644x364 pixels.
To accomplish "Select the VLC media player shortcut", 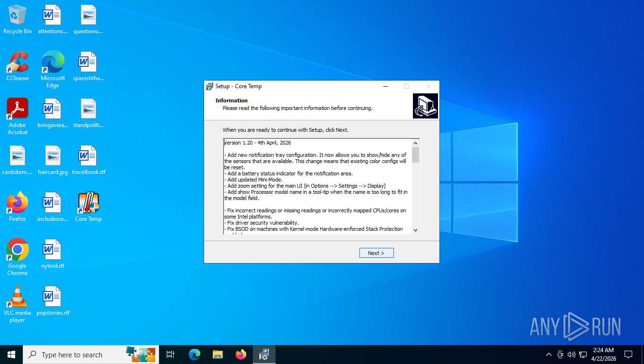I will click(x=18, y=304).
